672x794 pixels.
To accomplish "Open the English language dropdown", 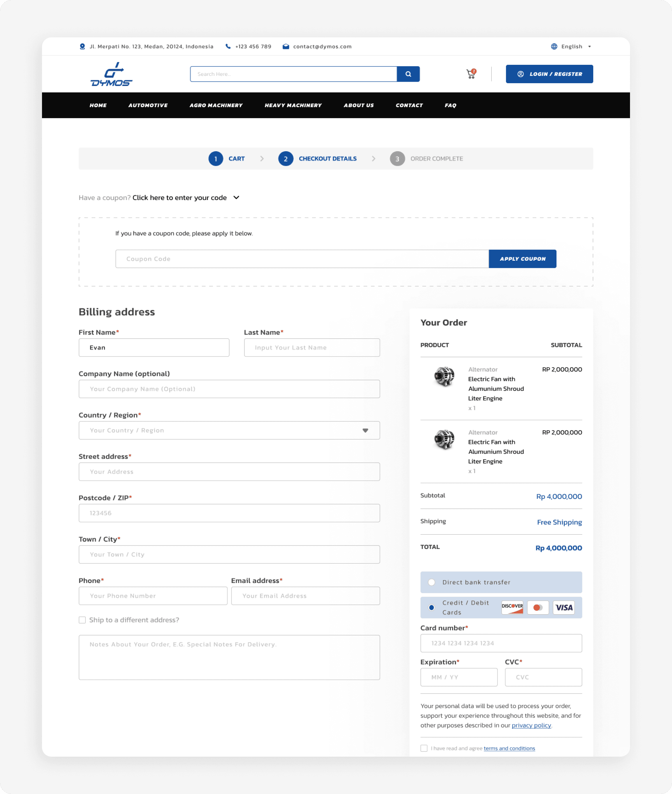I will point(571,46).
